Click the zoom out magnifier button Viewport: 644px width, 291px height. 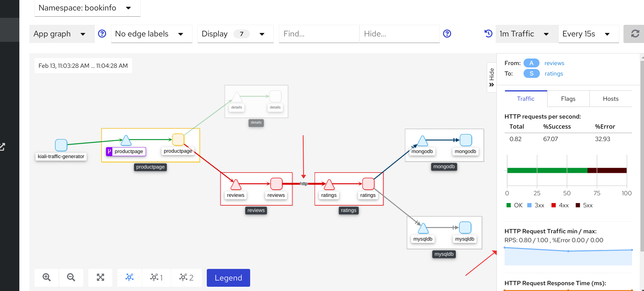71,277
